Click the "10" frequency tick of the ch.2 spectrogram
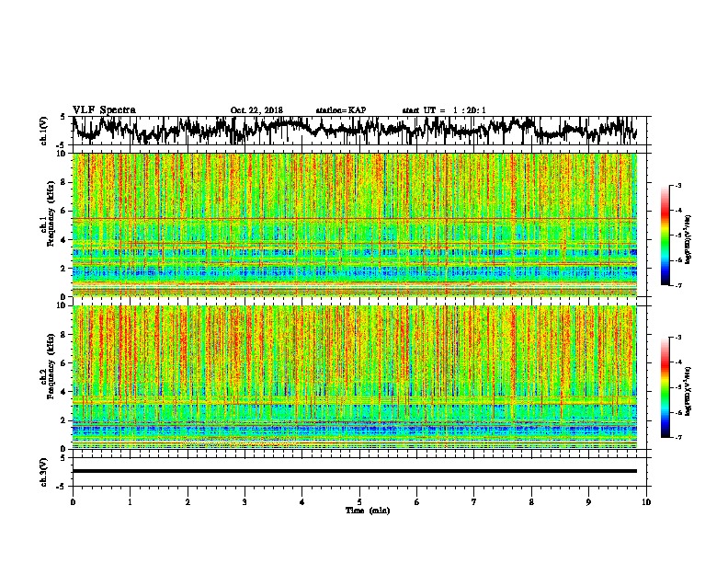728x563 pixels. (62, 305)
